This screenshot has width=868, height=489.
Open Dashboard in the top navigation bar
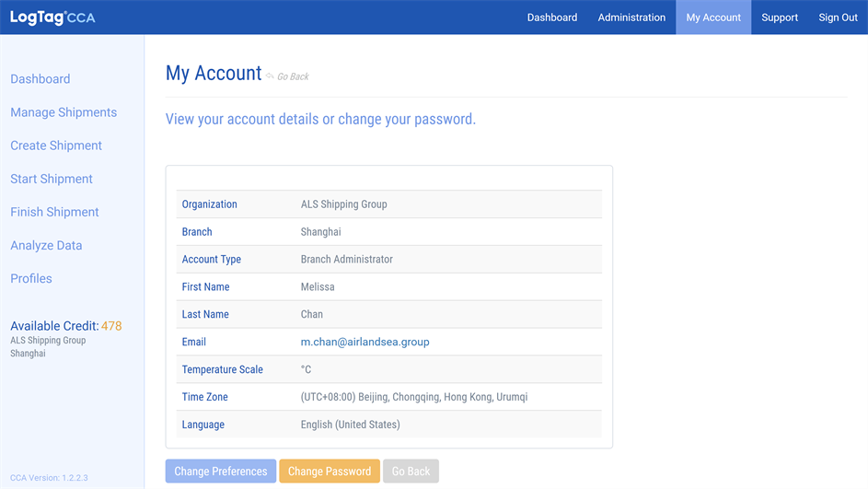(551, 17)
